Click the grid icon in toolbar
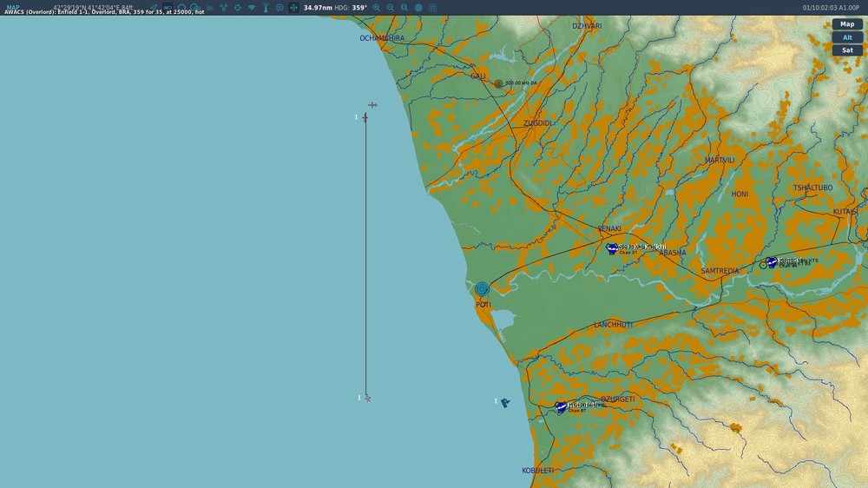Screen dimensions: 868x488 (433, 8)
